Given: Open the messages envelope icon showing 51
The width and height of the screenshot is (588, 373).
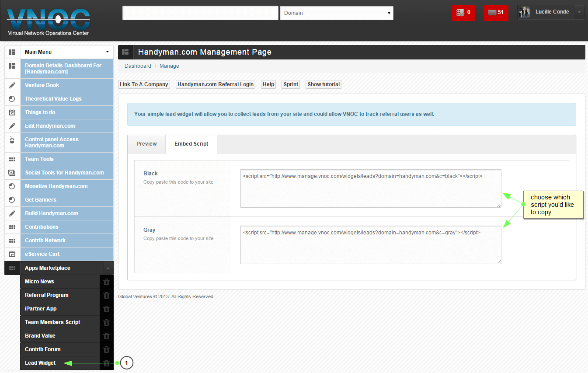Looking at the screenshot, I should click(496, 13).
